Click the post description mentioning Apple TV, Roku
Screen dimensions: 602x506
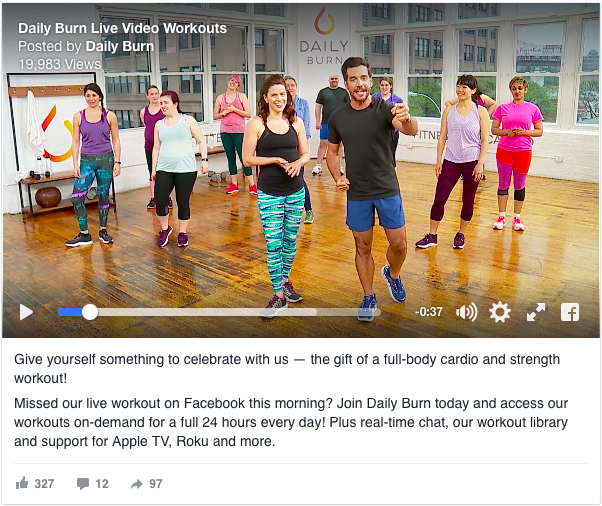[x=291, y=422]
